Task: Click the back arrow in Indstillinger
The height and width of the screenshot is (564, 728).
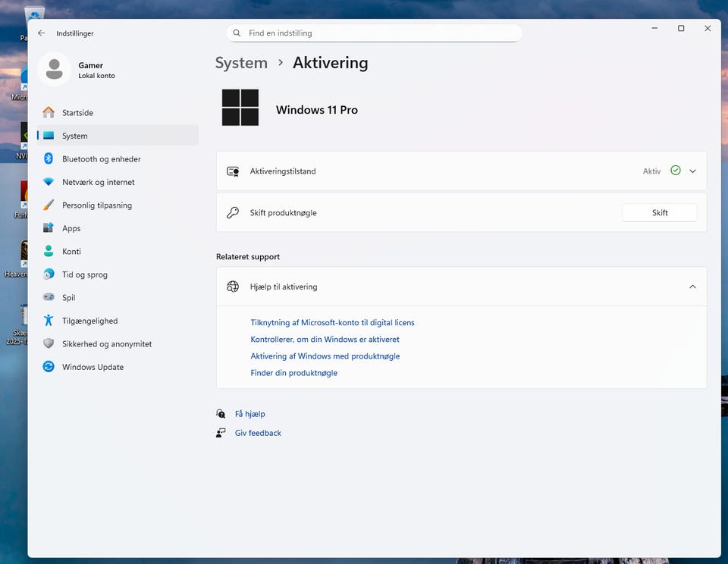Action: coord(41,33)
